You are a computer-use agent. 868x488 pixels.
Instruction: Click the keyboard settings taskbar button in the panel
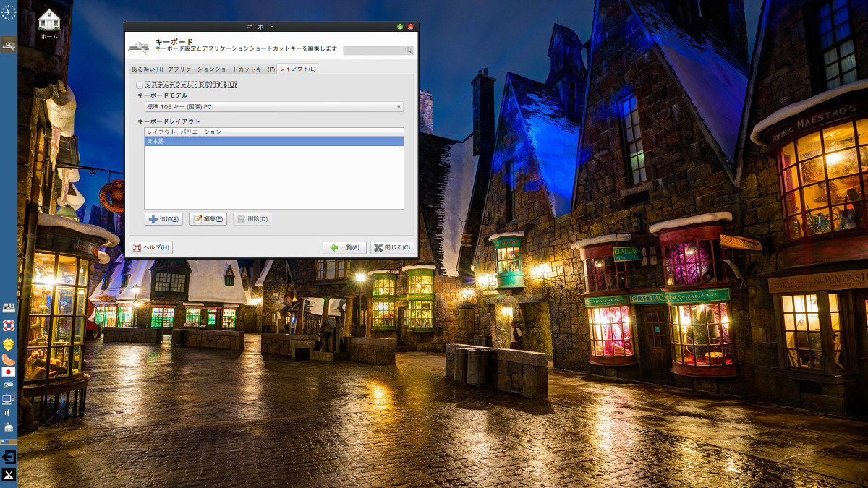[x=9, y=45]
